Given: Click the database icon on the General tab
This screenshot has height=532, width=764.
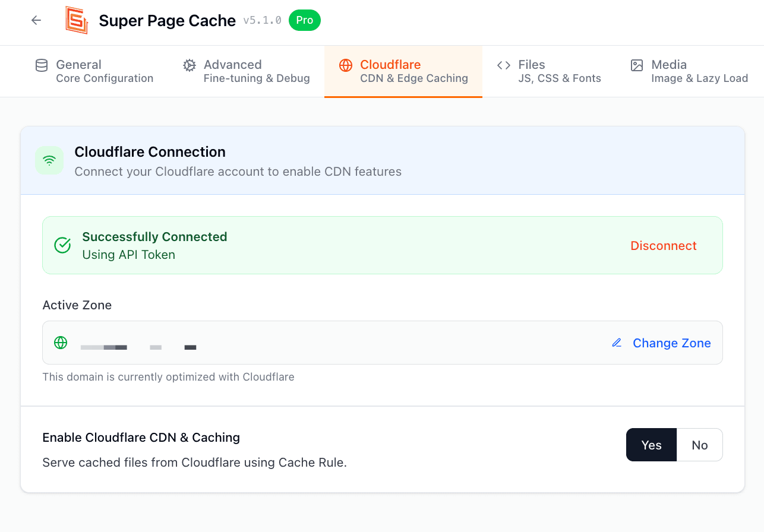Looking at the screenshot, I should tap(42, 65).
